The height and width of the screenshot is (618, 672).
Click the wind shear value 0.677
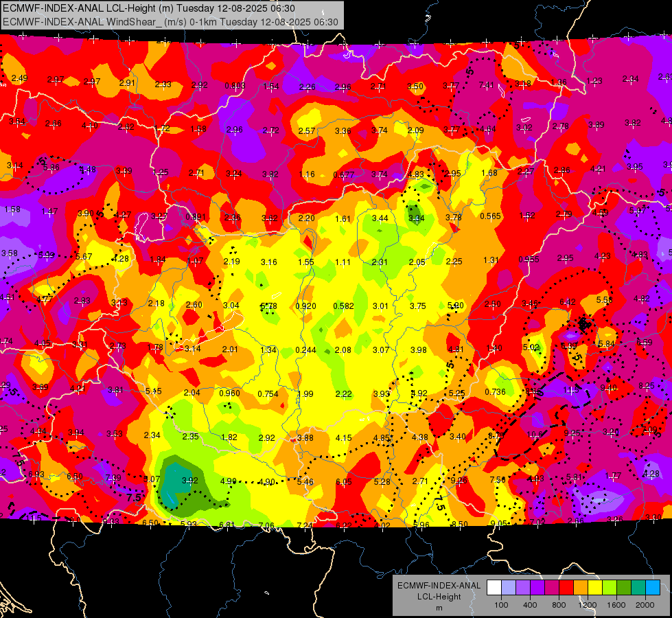344,174
